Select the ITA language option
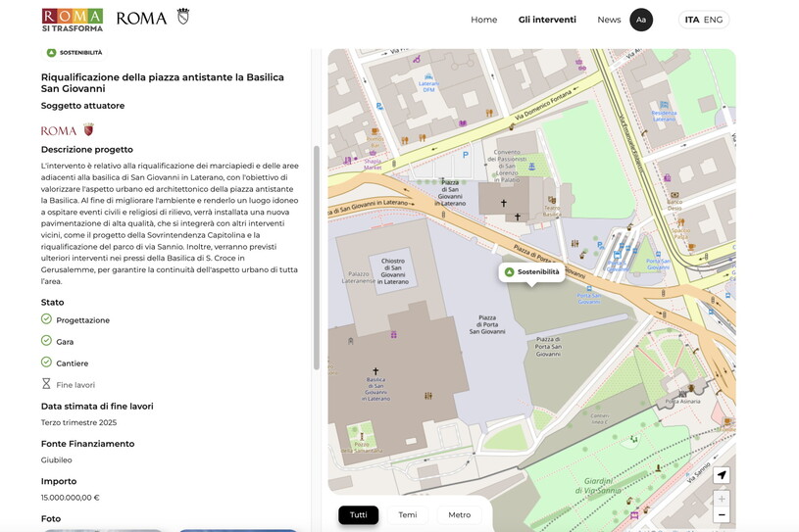This screenshot has height=532, width=799. pos(692,20)
